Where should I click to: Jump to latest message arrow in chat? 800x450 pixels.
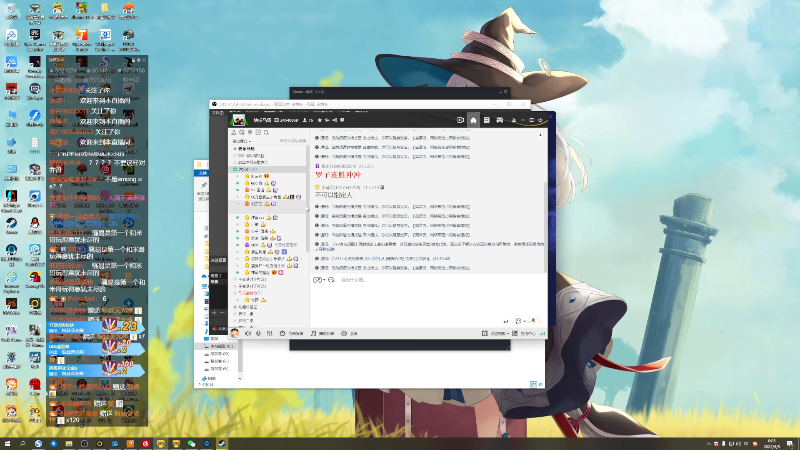coord(540,135)
